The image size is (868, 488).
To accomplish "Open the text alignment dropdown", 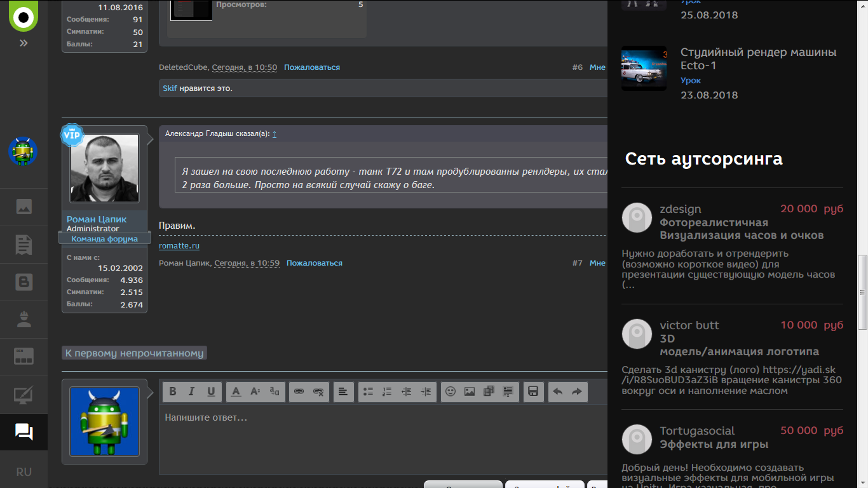I will click(x=343, y=392).
